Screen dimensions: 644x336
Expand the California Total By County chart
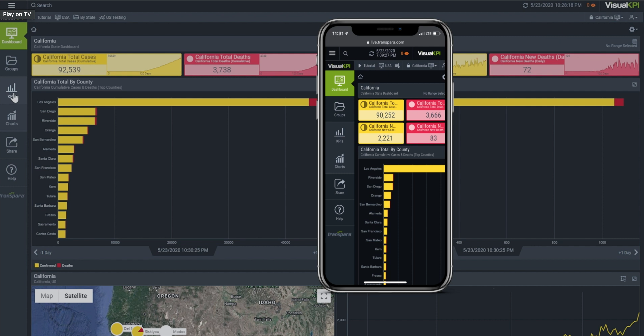tap(634, 85)
